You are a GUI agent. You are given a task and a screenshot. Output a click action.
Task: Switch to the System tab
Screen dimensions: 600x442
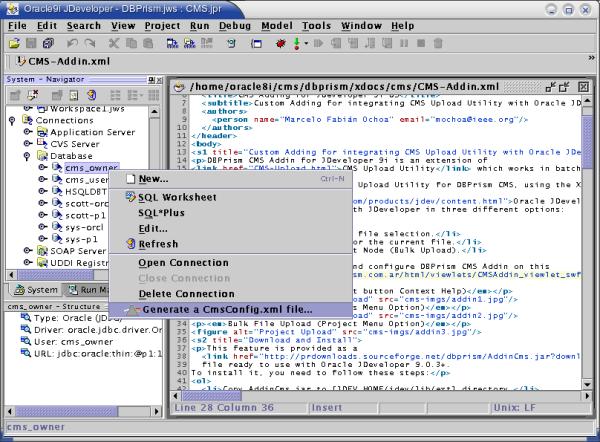point(35,290)
